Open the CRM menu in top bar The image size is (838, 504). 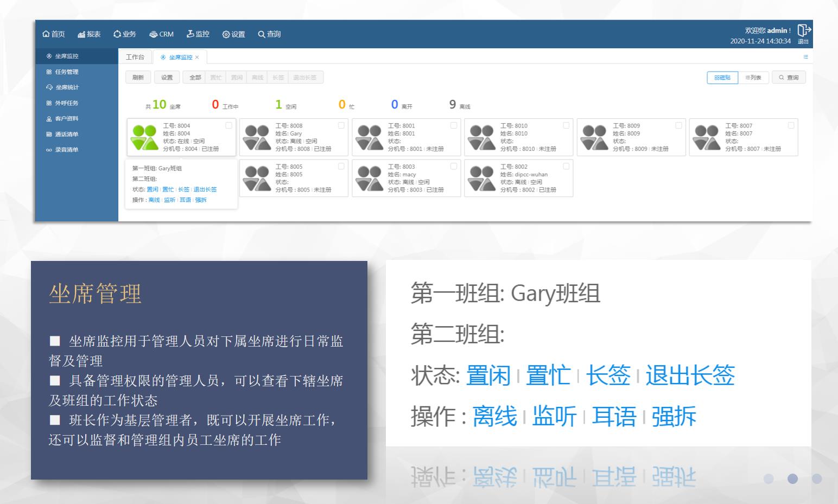[161, 34]
